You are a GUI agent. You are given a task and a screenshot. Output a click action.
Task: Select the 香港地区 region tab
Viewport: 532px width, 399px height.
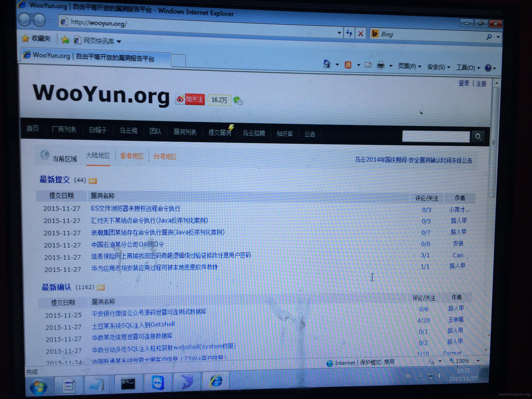132,156
